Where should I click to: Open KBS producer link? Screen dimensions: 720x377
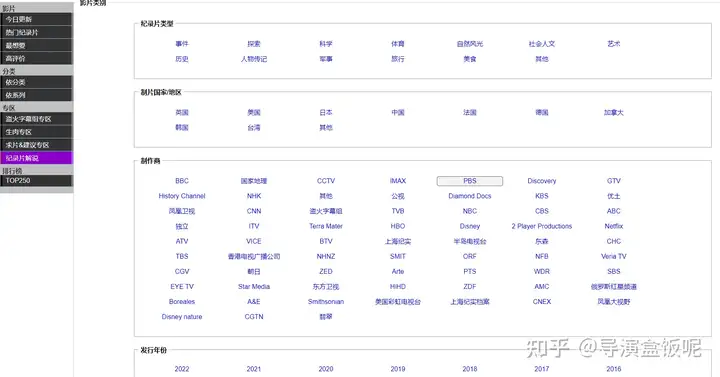point(542,196)
